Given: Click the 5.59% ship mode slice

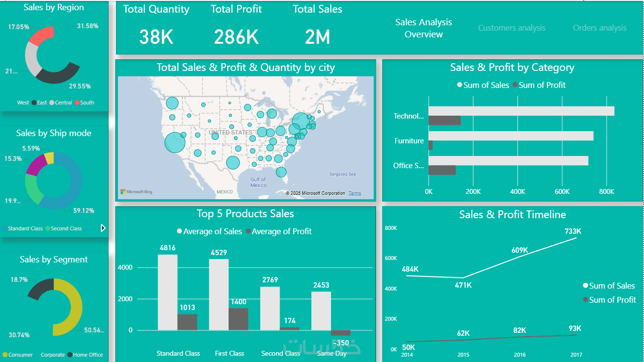Looking at the screenshot, I should (x=49, y=158).
